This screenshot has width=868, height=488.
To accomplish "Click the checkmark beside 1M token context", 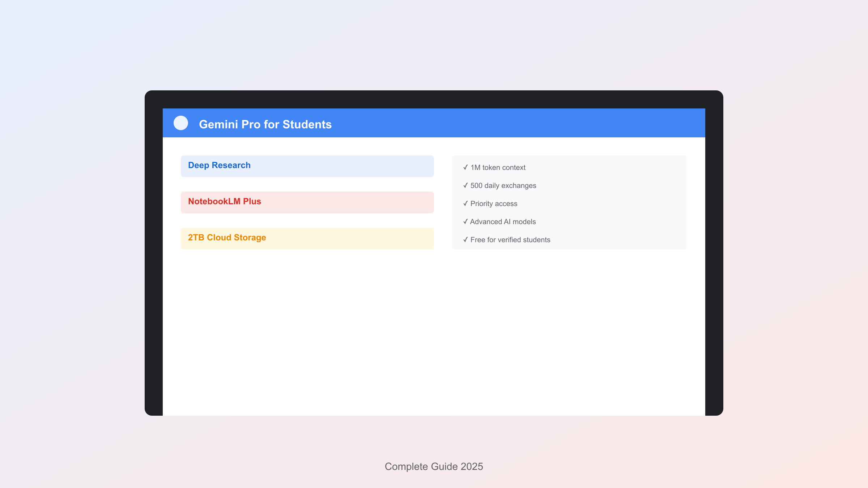I will (x=465, y=167).
